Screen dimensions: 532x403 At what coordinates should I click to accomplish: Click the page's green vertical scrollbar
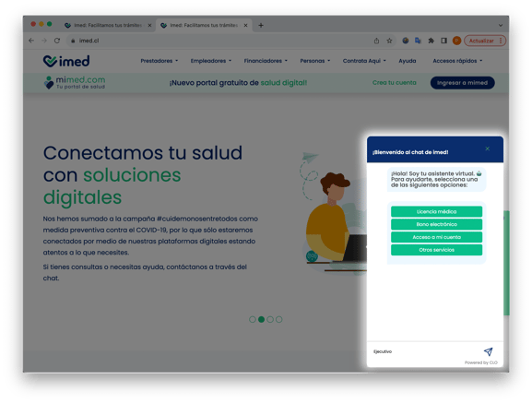pyautogui.click(x=506, y=263)
